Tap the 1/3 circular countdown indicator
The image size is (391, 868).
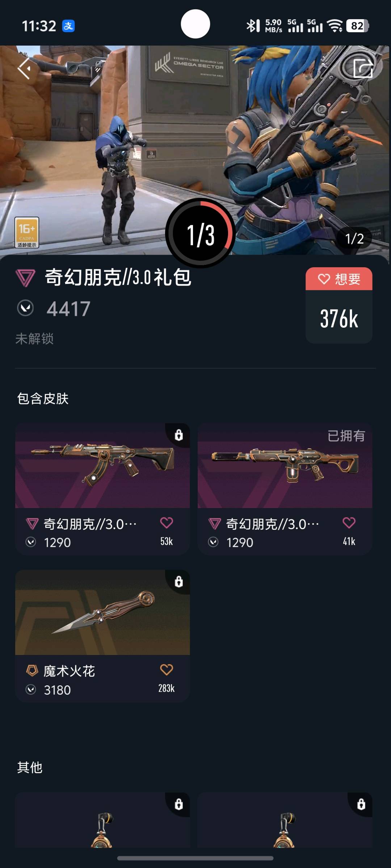(201, 233)
